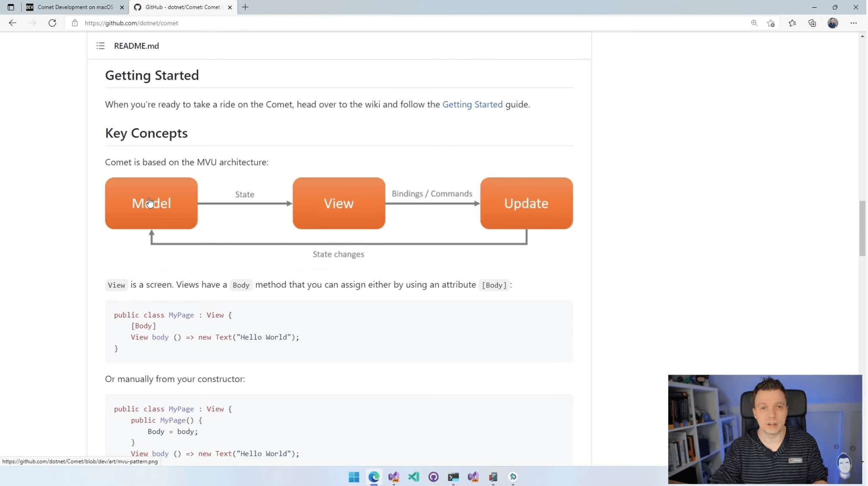Click the '[Body]' inline code in the paragraph
The height and width of the screenshot is (486, 868).
click(494, 285)
